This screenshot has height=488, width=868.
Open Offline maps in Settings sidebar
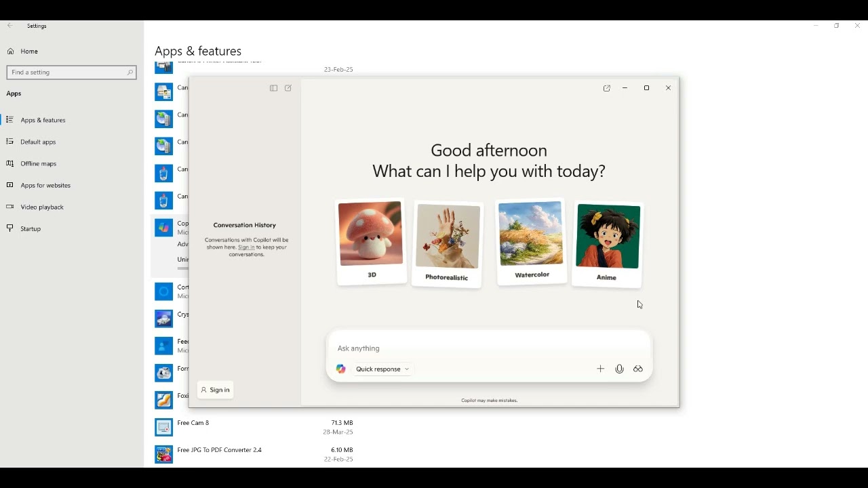tap(38, 163)
